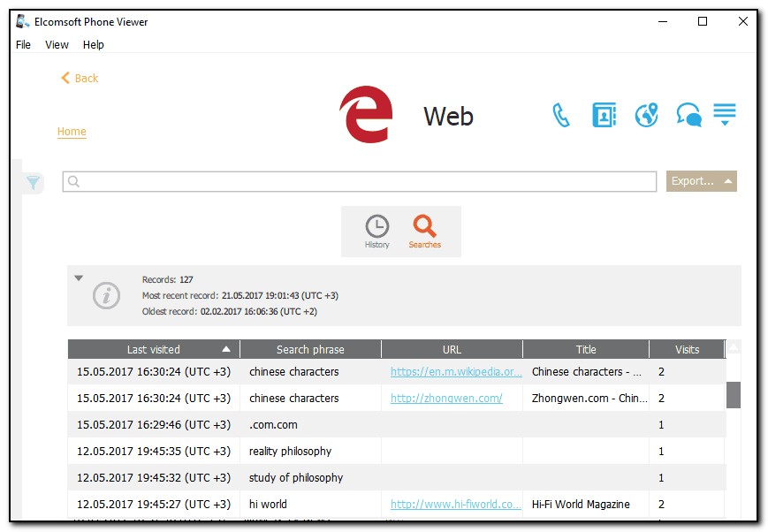Open the Export dropdown
Image resolution: width=768 pixels, height=532 pixels.
coord(701,181)
